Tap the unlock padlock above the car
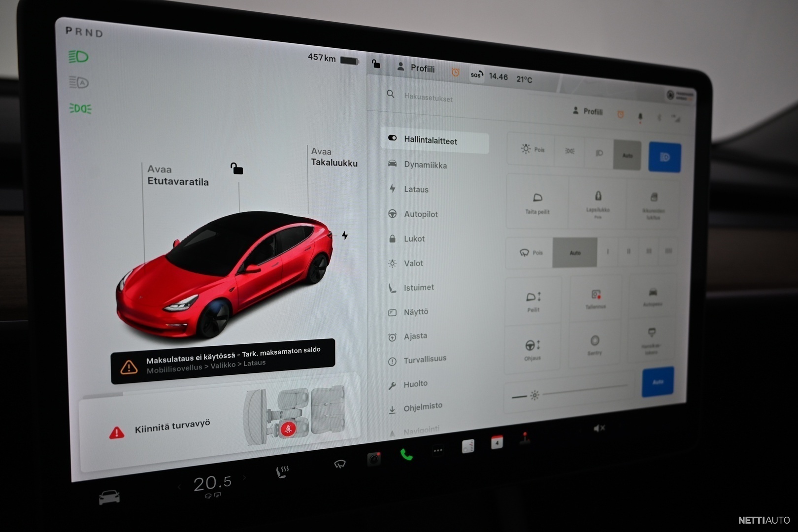The height and width of the screenshot is (532, 798). point(236,168)
